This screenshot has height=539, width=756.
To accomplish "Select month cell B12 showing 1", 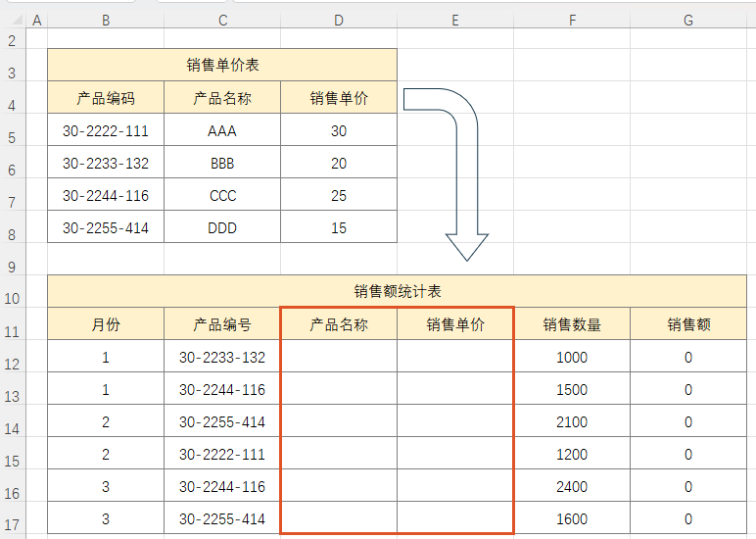I will click(106, 357).
